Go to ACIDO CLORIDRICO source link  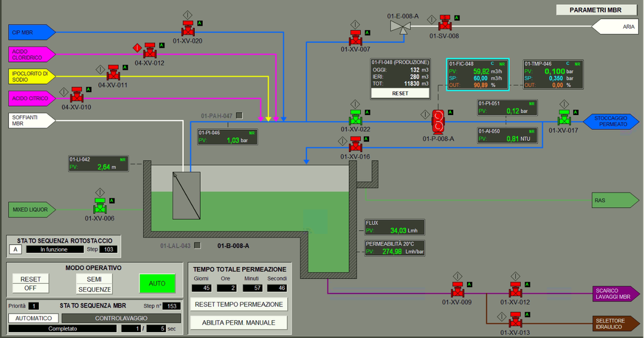pos(32,54)
